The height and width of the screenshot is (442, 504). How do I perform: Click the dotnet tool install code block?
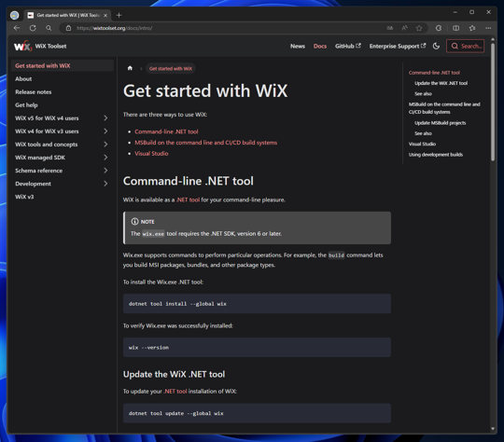257,304
